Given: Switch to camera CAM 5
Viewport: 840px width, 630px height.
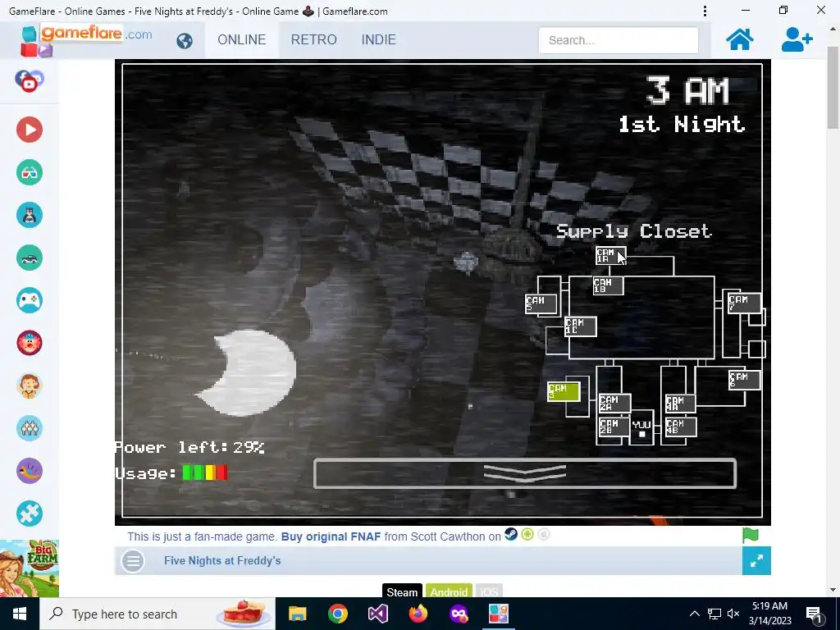Looking at the screenshot, I should tap(541, 304).
